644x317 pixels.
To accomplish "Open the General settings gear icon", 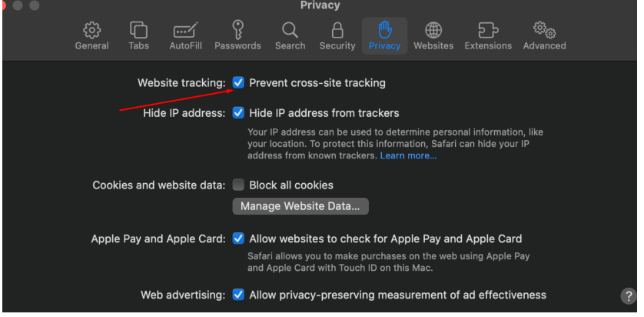I will 91,31.
